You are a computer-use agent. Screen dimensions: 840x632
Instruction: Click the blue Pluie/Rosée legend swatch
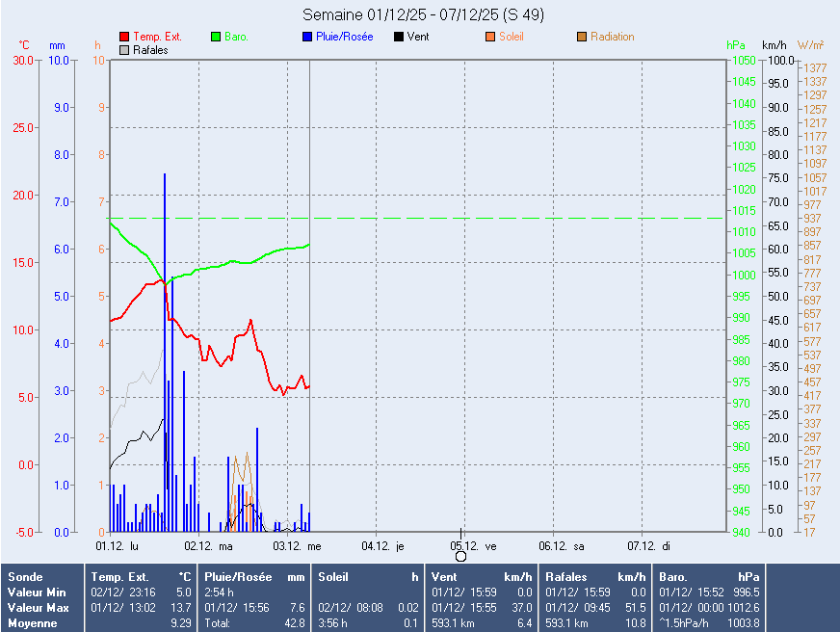point(307,37)
